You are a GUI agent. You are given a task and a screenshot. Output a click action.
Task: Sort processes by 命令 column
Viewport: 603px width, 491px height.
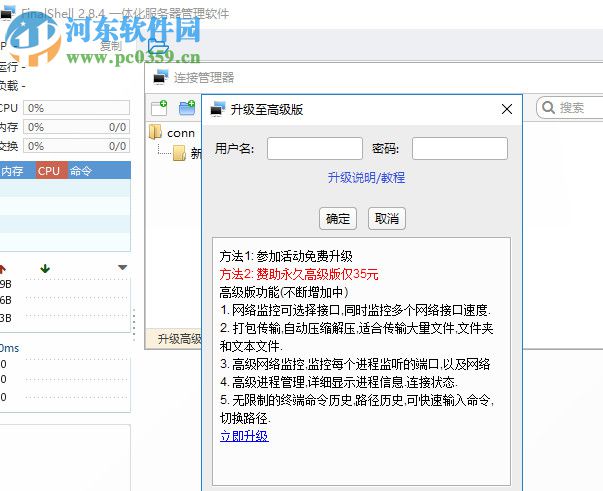click(99, 171)
